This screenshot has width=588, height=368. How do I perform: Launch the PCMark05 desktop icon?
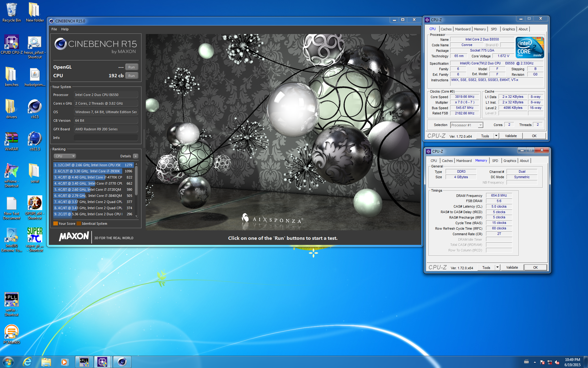click(x=12, y=334)
